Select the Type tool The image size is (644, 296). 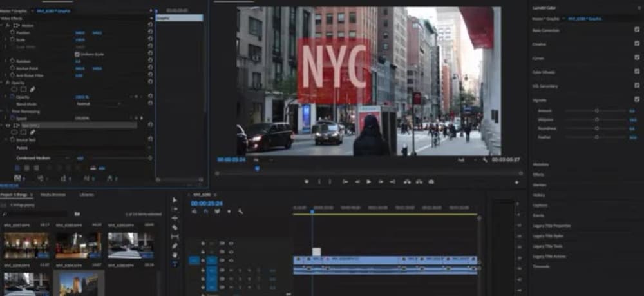(175, 264)
